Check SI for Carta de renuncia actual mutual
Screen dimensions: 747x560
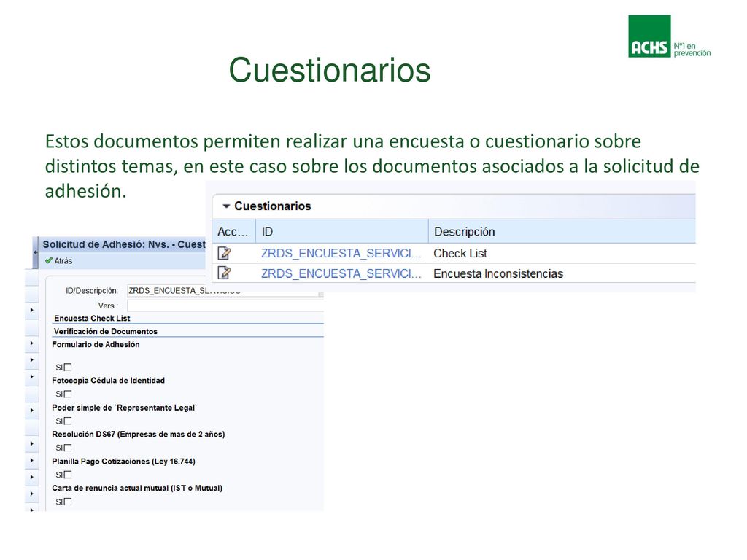pos(68,502)
